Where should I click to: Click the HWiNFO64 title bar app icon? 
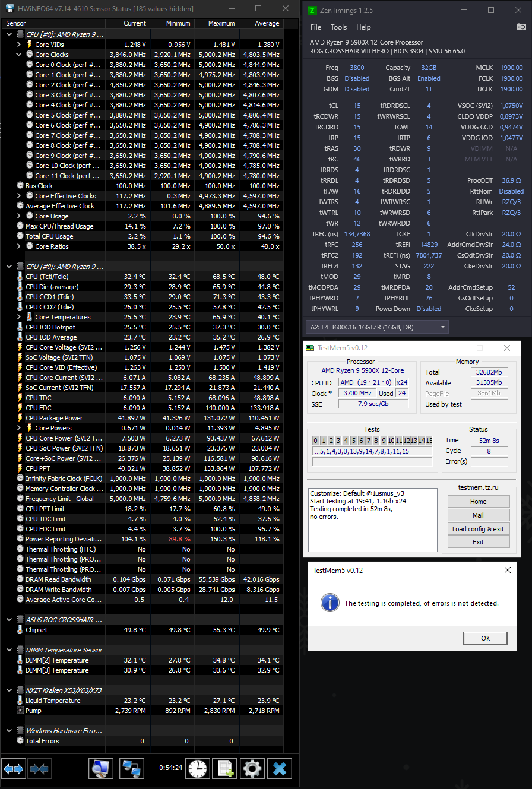(x=10, y=9)
